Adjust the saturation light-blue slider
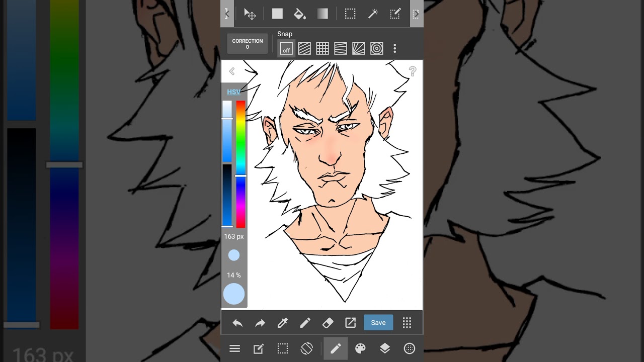This screenshot has width=644, height=362. tap(227, 131)
